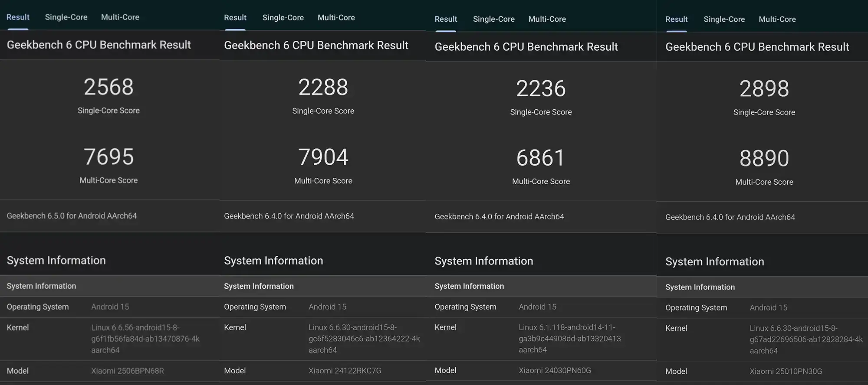Open Single-Core tab in the 2568 score panel
The image size is (868, 385).
tap(66, 17)
